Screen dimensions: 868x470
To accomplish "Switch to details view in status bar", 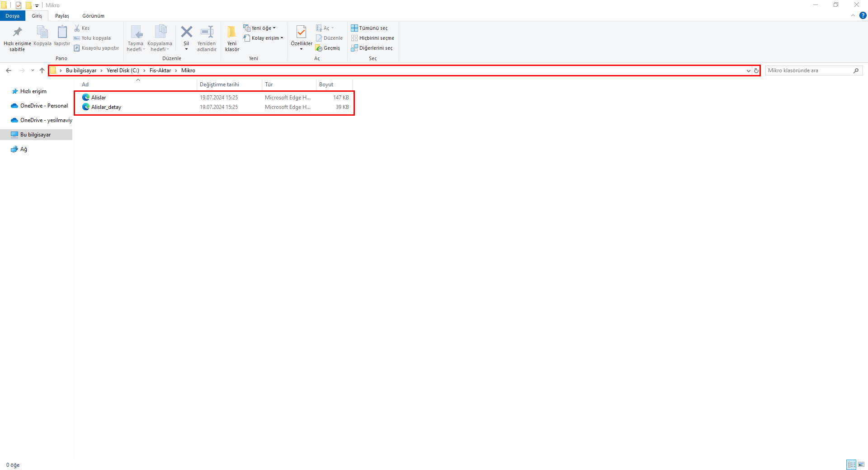I will coord(851,465).
